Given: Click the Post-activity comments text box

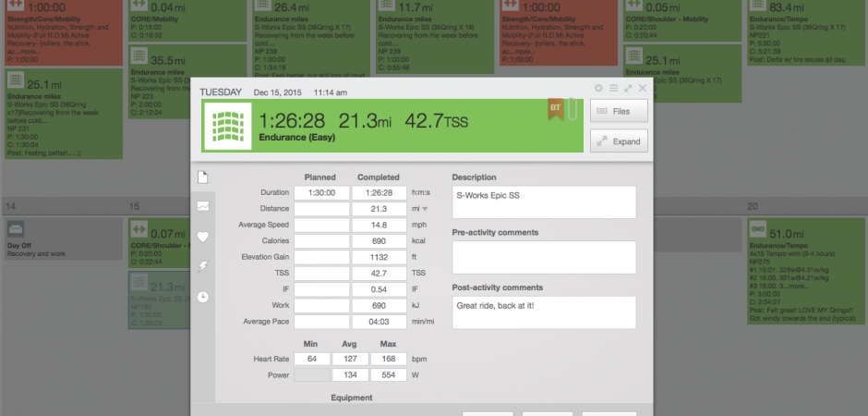Looking at the screenshot, I should tap(544, 312).
